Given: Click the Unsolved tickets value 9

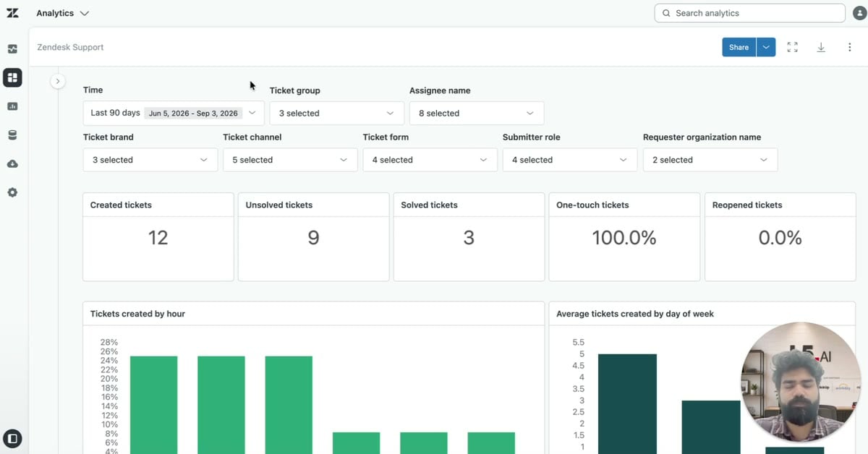Looking at the screenshot, I should click(313, 238).
